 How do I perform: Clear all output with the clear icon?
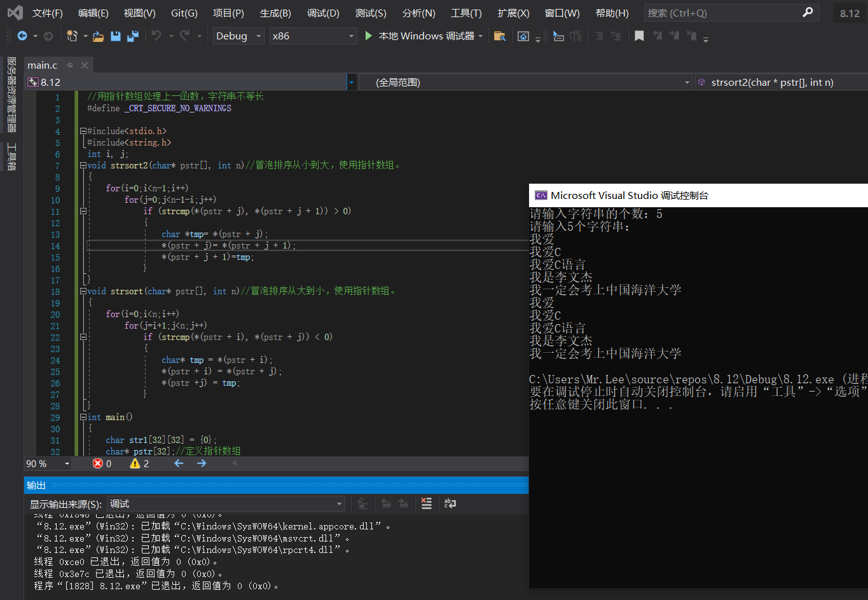(426, 503)
